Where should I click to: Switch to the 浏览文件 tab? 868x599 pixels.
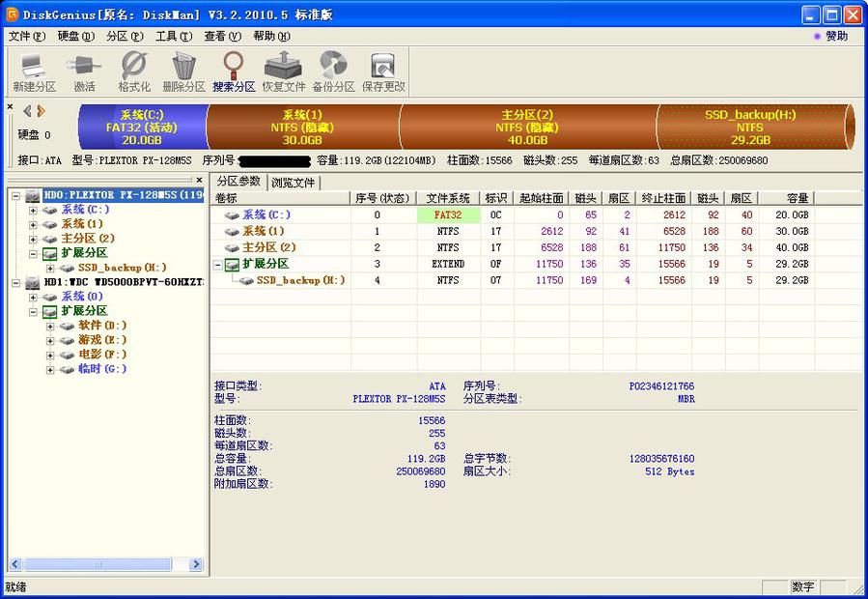pyautogui.click(x=294, y=183)
